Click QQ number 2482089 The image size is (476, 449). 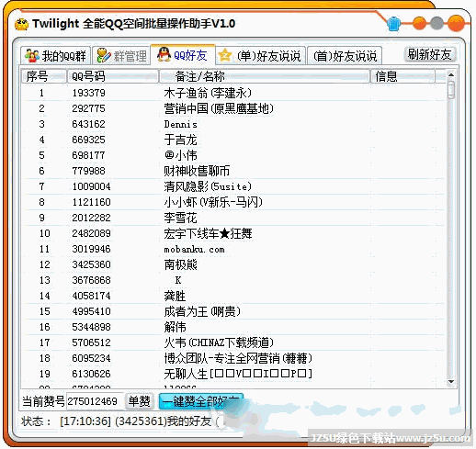pos(91,233)
